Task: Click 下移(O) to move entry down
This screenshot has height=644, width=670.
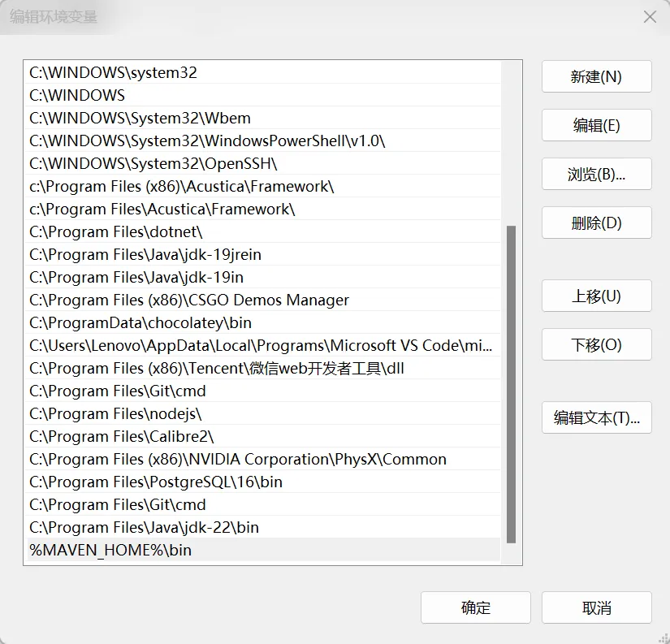Action: click(596, 344)
